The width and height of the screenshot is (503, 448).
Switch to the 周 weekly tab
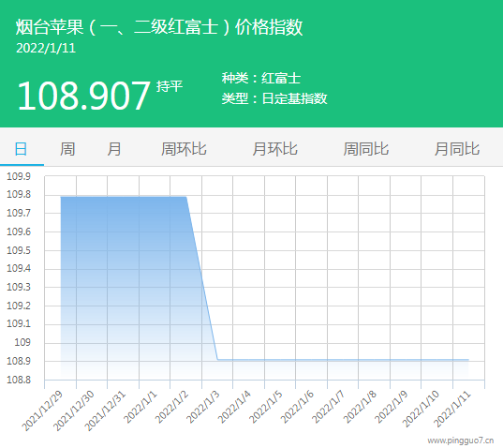(x=67, y=149)
